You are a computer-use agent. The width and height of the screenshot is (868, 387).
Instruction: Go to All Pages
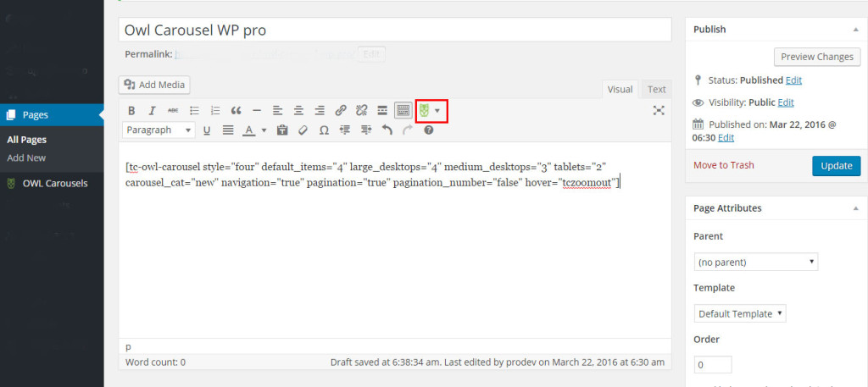[26, 140]
